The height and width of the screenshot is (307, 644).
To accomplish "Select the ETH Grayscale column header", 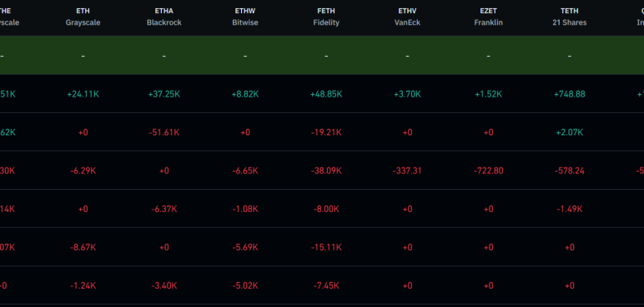I will click(83, 17).
